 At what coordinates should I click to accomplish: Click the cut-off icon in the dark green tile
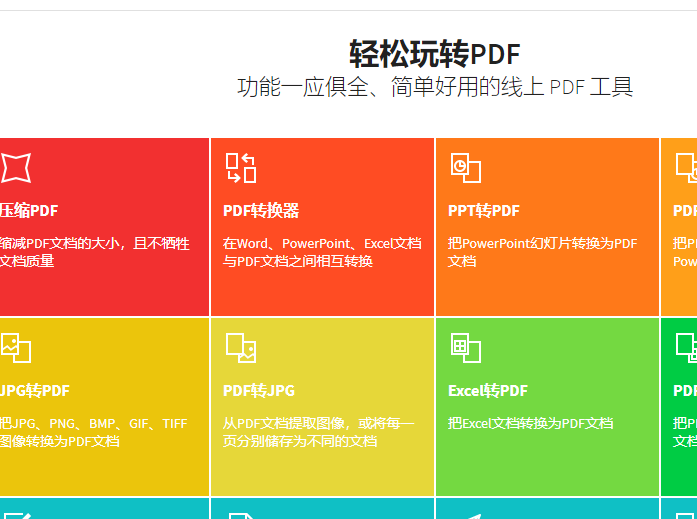(x=686, y=348)
